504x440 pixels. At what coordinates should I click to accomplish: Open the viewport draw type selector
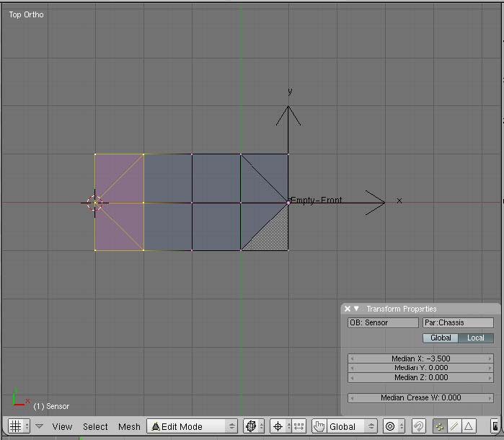[x=251, y=426]
